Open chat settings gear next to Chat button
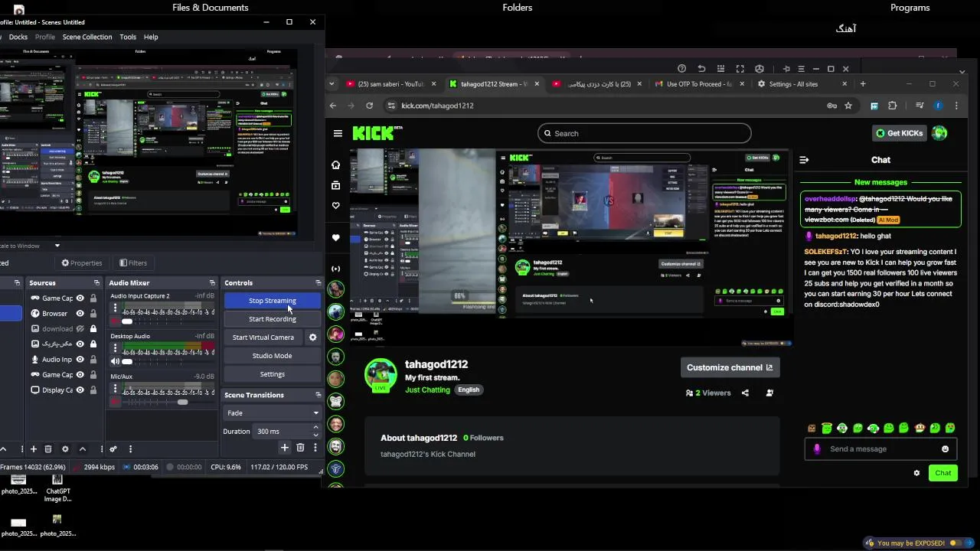 pos(916,473)
